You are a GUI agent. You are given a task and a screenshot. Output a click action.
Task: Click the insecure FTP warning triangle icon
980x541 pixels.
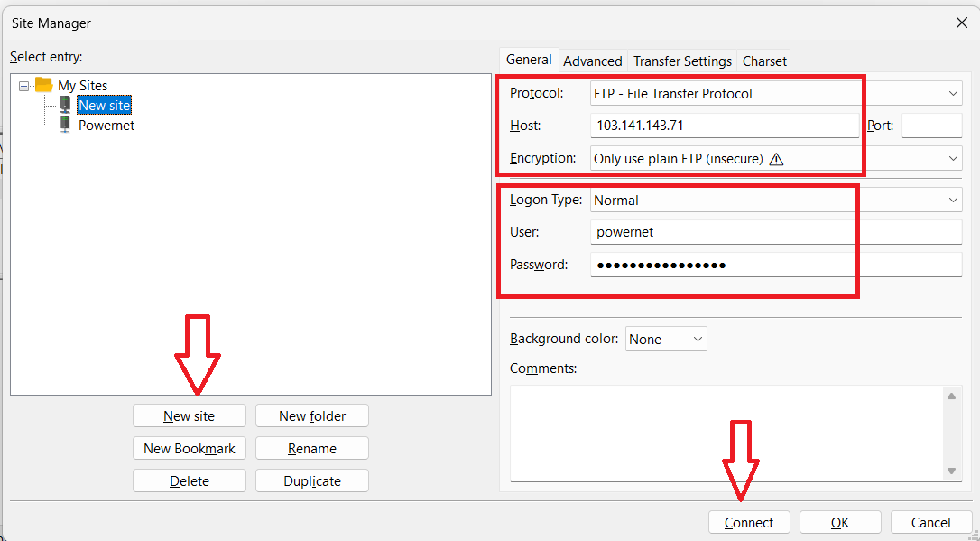click(x=776, y=159)
